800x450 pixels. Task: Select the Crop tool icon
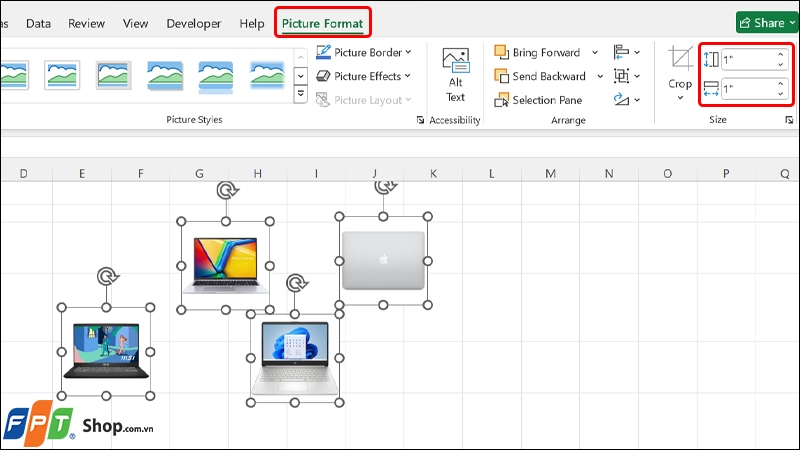tap(680, 57)
